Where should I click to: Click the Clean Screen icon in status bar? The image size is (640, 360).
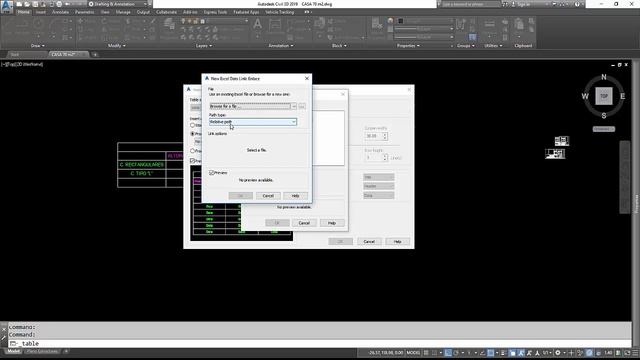(627, 353)
